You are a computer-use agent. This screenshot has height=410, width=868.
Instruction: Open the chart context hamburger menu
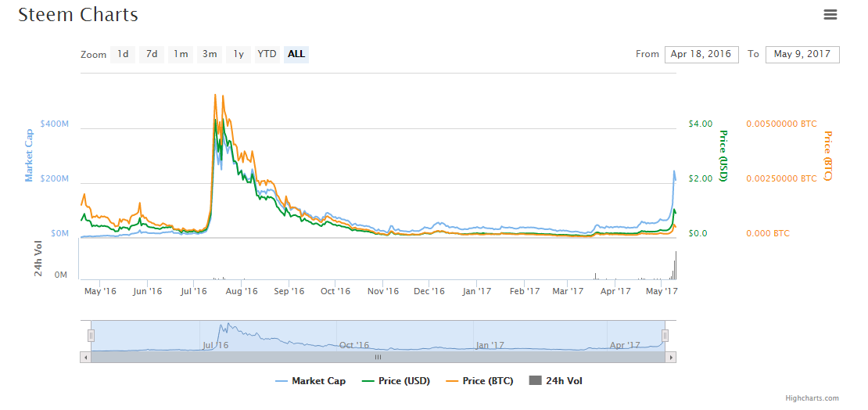click(x=830, y=15)
